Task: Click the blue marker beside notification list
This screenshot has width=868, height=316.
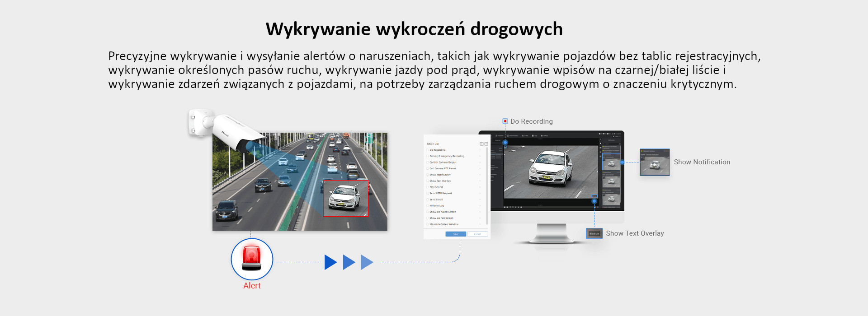Action: [x=622, y=162]
